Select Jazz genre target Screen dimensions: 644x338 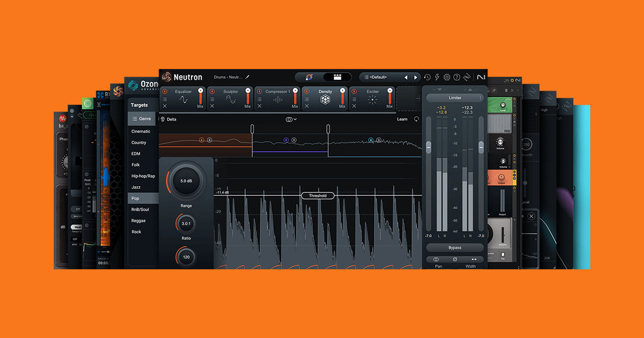[x=136, y=187]
